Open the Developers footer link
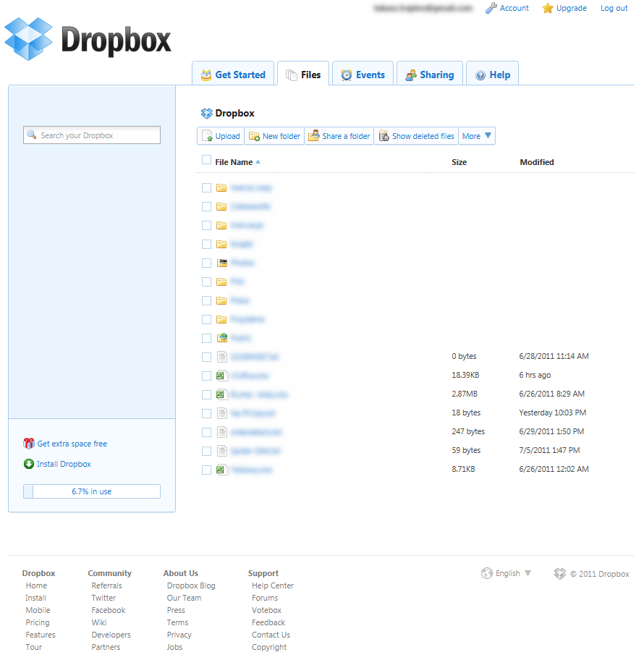Viewport: 644px width, 660px height. [111, 635]
